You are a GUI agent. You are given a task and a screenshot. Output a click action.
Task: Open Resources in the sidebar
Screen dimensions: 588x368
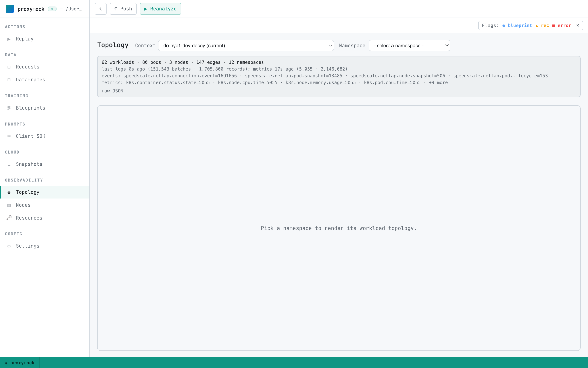click(45, 218)
